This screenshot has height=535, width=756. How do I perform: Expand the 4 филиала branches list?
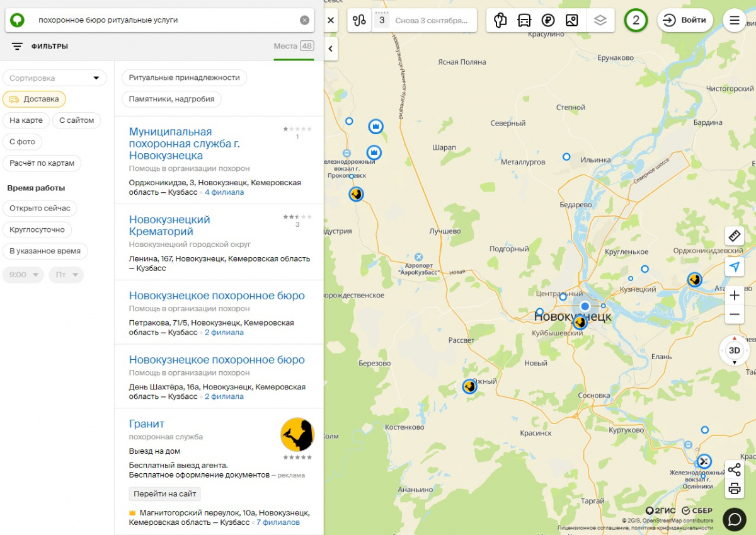pyautogui.click(x=224, y=192)
